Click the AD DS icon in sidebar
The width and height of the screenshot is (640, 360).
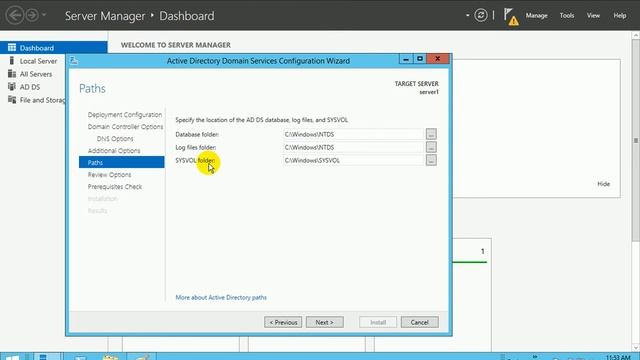tap(12, 87)
